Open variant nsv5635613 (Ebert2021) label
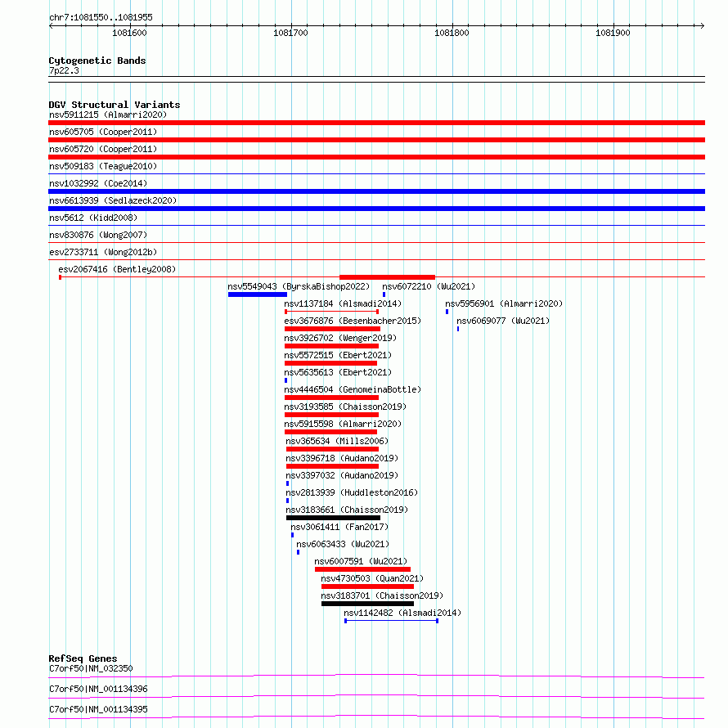 coord(338,372)
